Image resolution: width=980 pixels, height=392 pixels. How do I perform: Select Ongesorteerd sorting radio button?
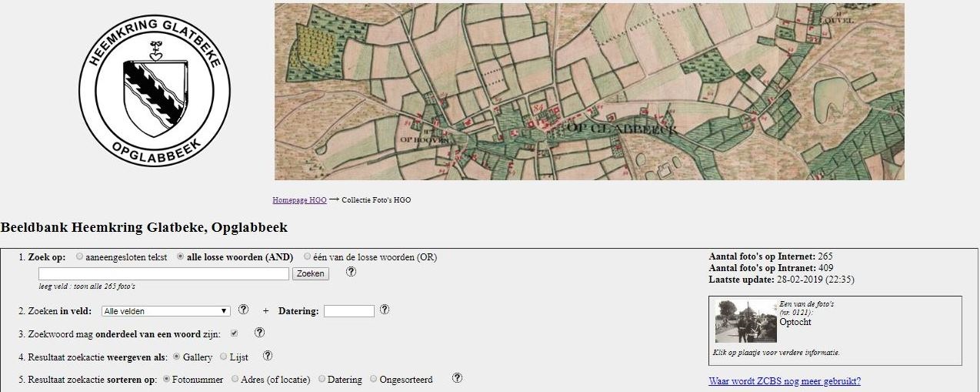pyautogui.click(x=374, y=379)
